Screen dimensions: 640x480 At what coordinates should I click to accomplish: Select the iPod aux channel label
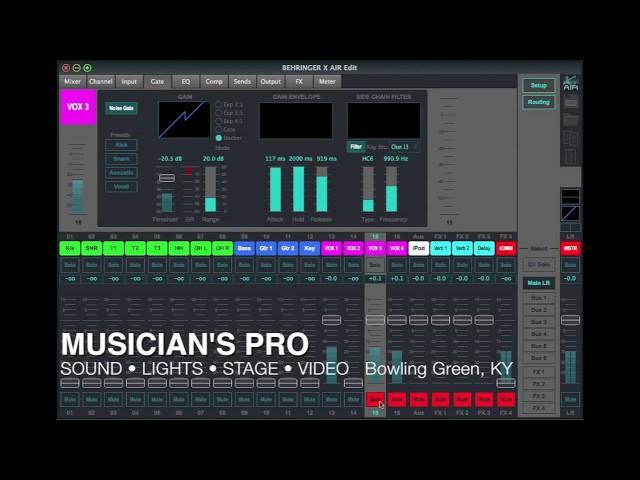pos(419,248)
